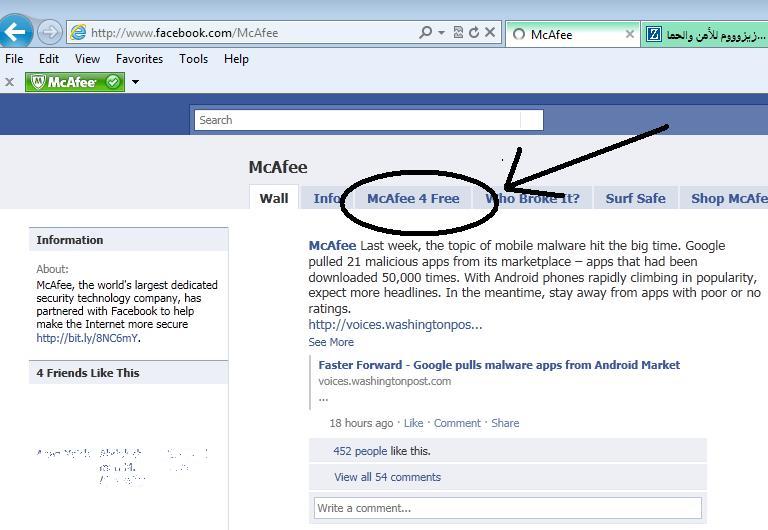Screen dimensions: 768x530
Task: Select the Wall tab
Action: click(274, 198)
